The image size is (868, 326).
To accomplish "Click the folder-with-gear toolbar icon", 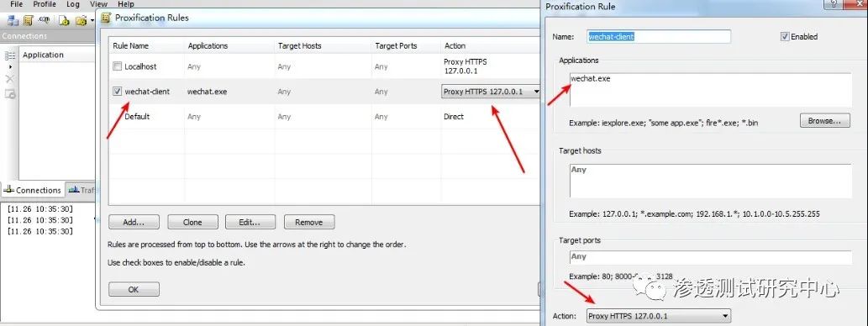I will 81,20.
